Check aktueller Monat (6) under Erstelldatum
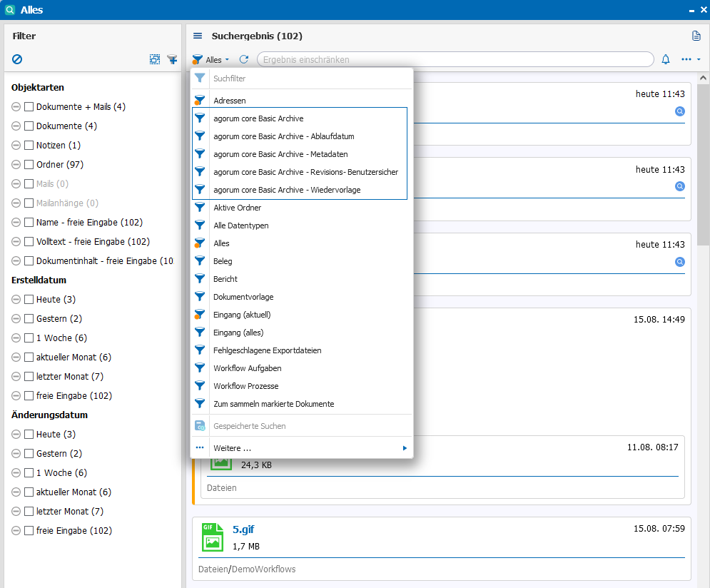Viewport: 710px width, 588px height. 29,357
